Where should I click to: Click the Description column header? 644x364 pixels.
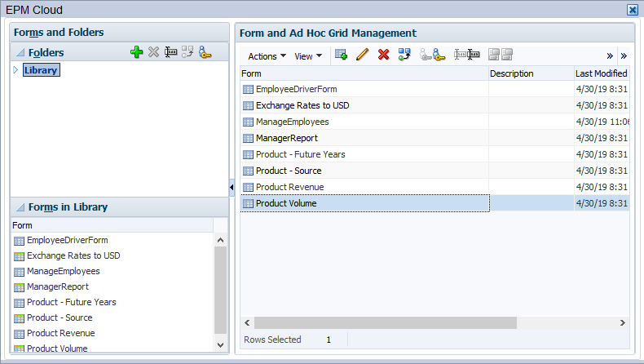pyautogui.click(x=532, y=73)
